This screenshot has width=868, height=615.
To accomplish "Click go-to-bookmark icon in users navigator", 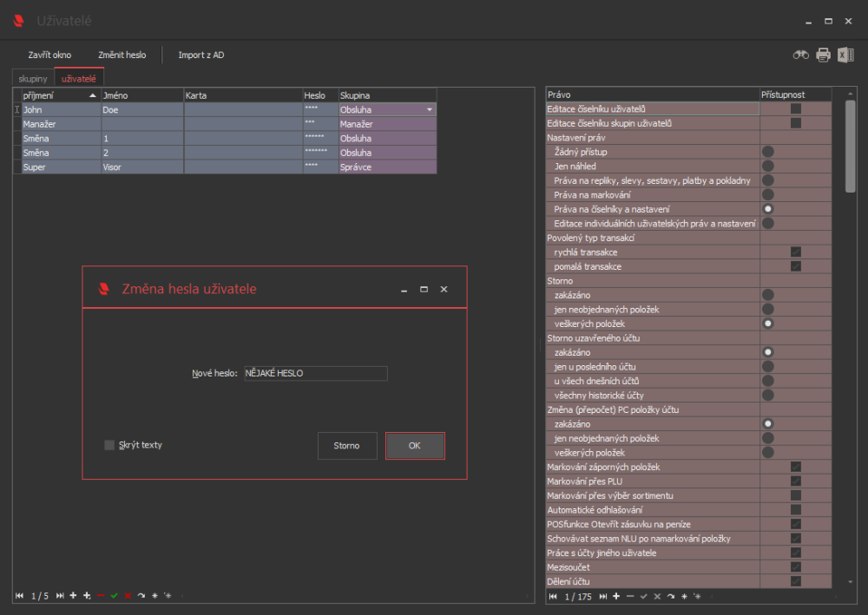I will 168,596.
